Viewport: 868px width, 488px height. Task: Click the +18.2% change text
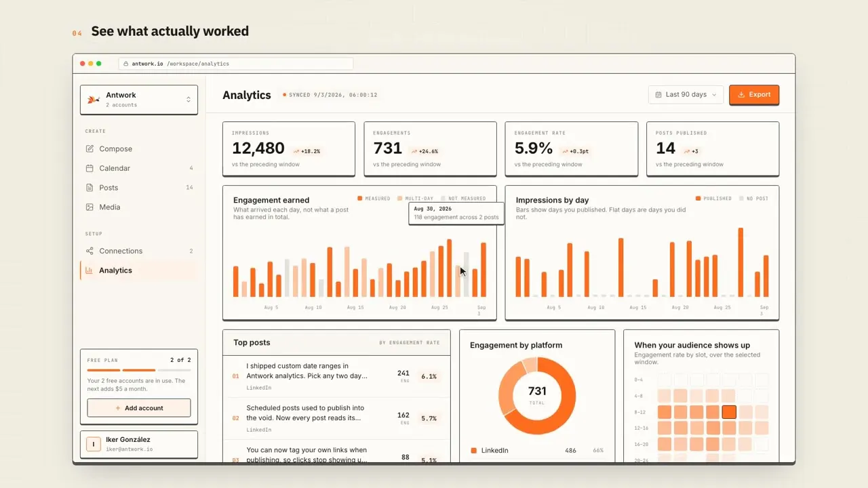311,152
